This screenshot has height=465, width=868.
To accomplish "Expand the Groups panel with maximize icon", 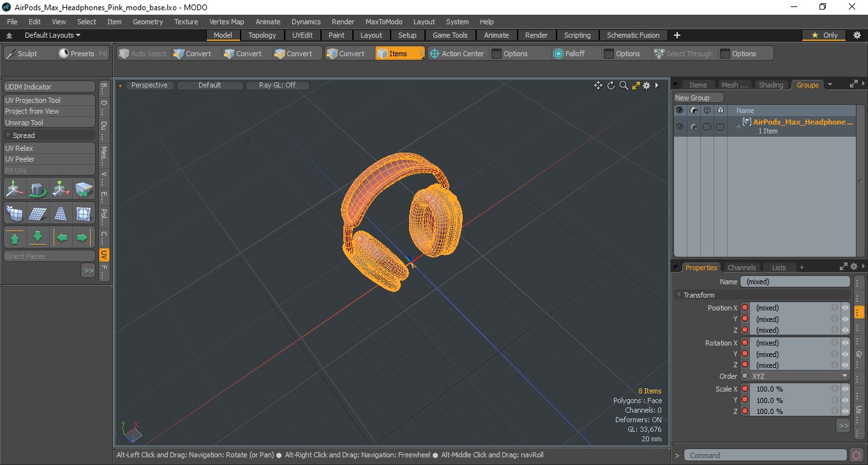I will [x=853, y=84].
